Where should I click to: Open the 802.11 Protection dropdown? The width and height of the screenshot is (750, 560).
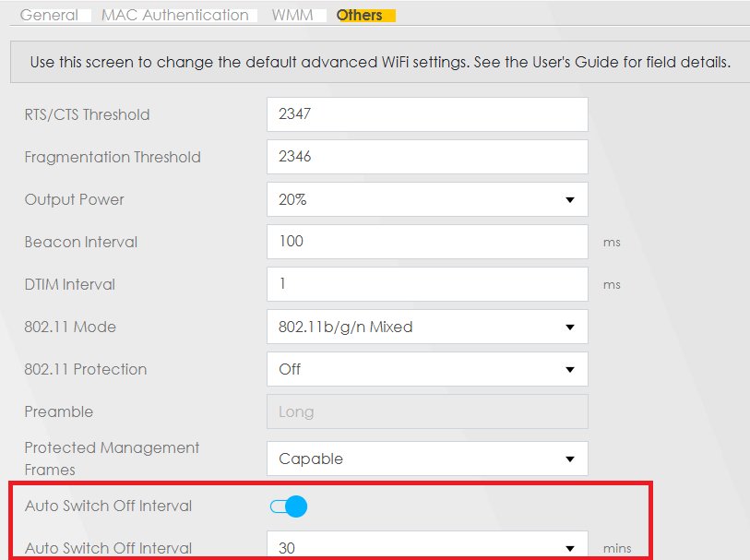pyautogui.click(x=427, y=369)
